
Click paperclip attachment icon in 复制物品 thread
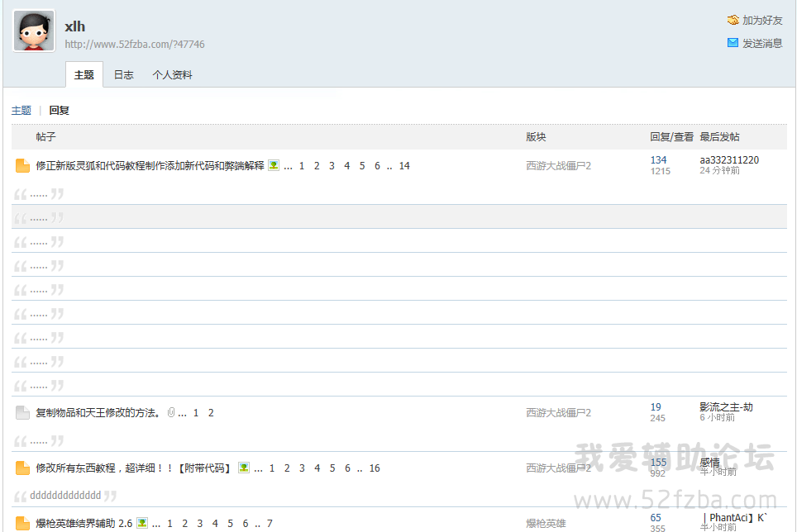pos(171,412)
